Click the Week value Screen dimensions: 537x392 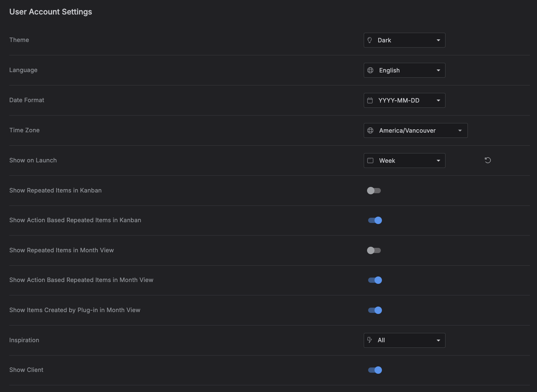[387, 161]
